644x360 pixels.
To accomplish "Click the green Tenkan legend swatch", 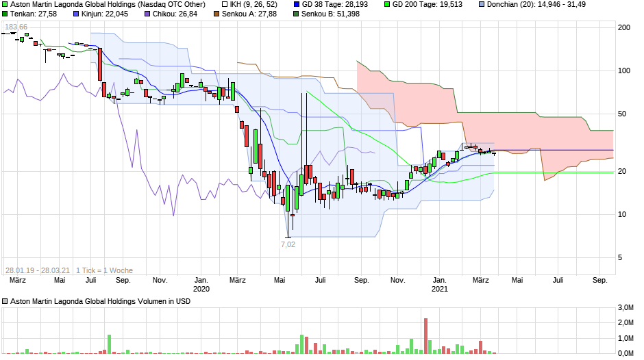I will pyautogui.click(x=5, y=14).
